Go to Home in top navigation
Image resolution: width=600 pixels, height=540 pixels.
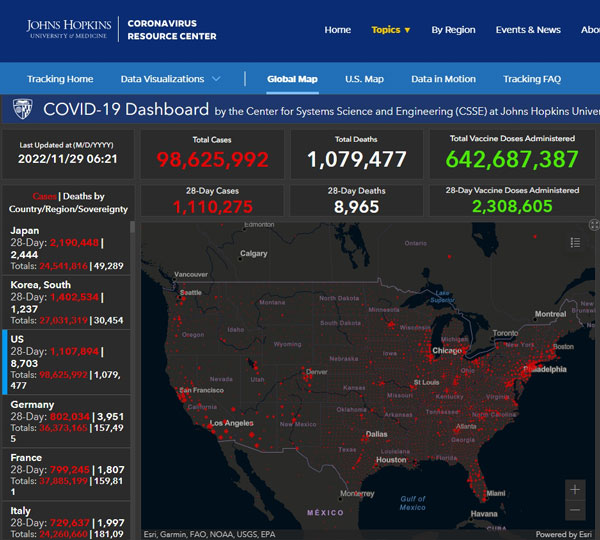pos(338,30)
